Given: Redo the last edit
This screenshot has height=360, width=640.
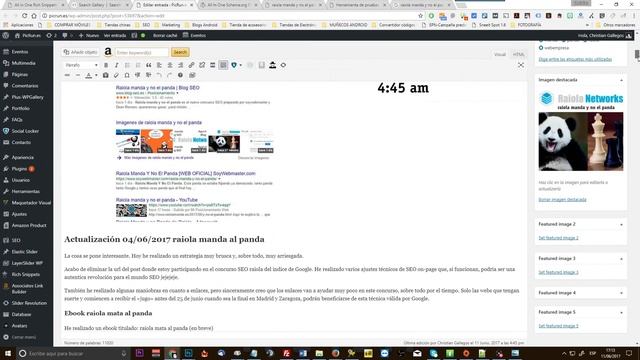Looking at the screenshot, I should (x=169, y=76).
